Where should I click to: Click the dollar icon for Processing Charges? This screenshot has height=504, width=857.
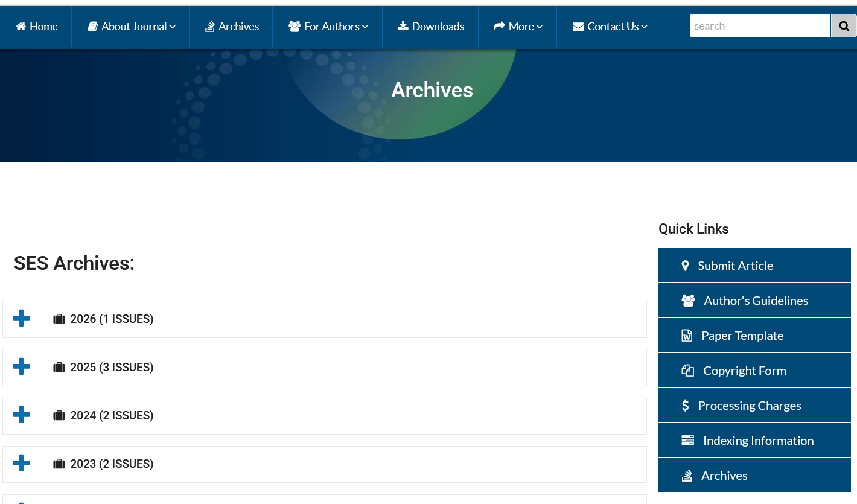click(685, 406)
